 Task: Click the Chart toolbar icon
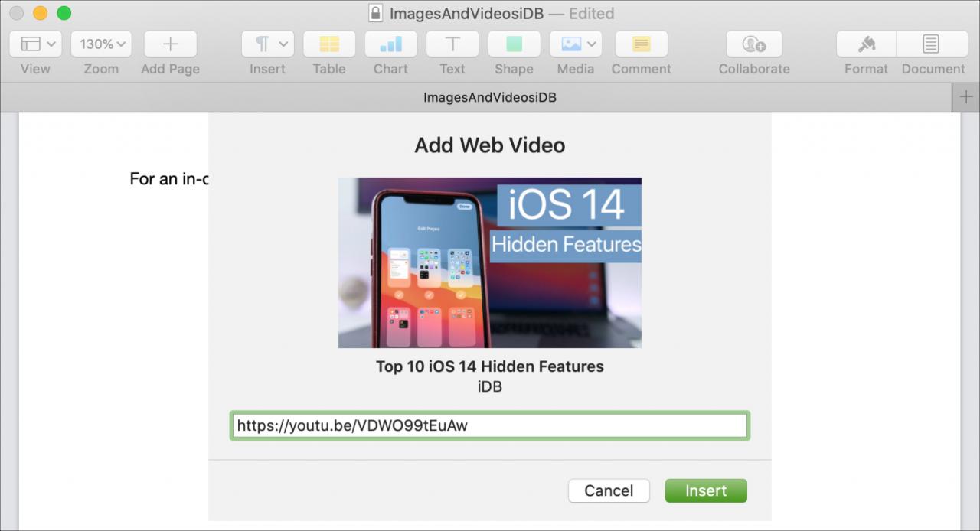(390, 44)
